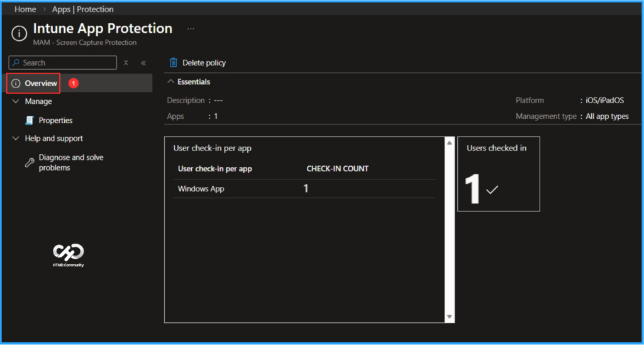Open Diagnose and solve problems
This screenshot has width=644, height=345.
(71, 162)
